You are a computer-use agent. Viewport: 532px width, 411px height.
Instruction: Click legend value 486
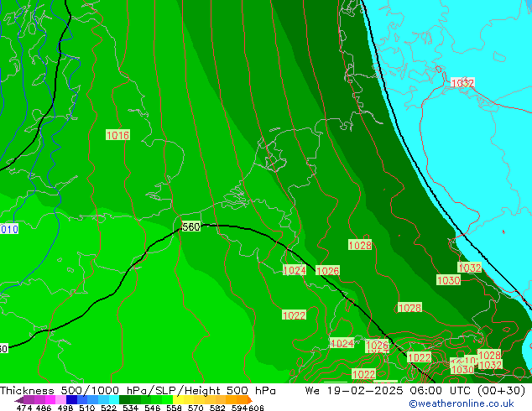(44, 408)
